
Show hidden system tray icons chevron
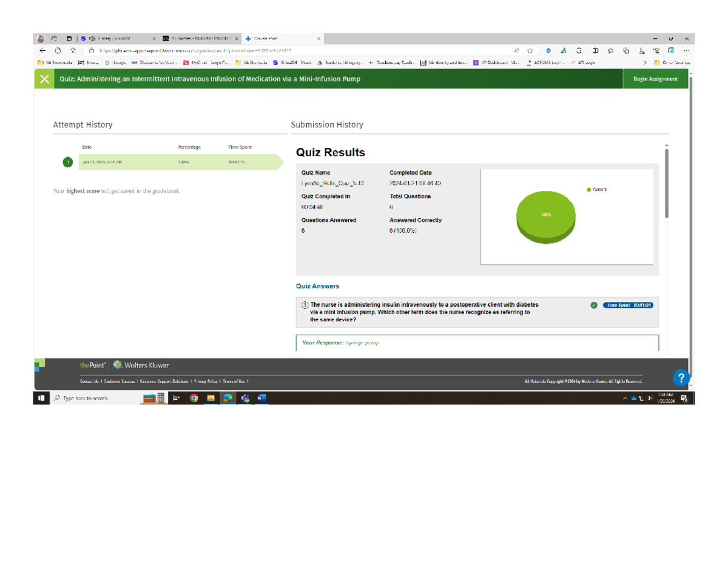coord(625,398)
